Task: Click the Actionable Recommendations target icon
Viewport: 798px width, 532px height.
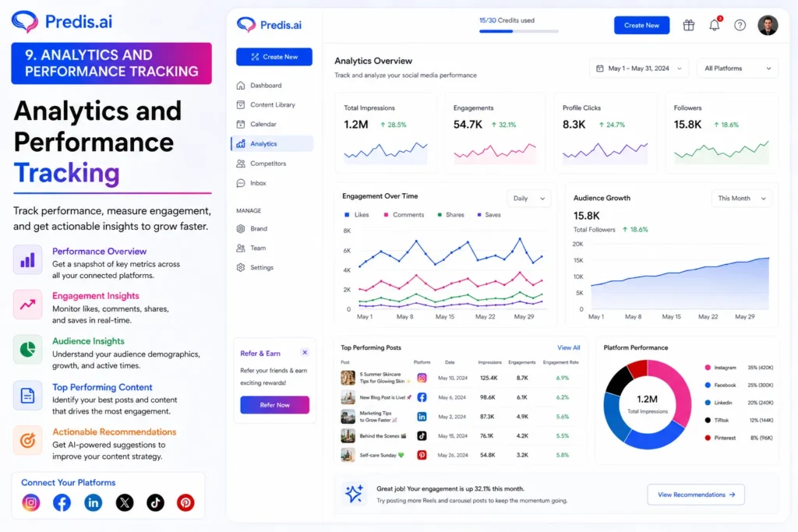Action: [x=27, y=440]
